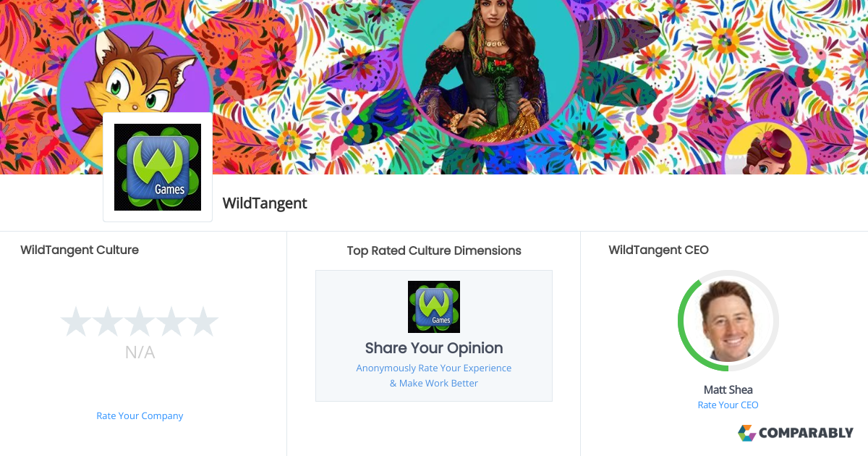Open the Rate Your CEO link

click(728, 405)
